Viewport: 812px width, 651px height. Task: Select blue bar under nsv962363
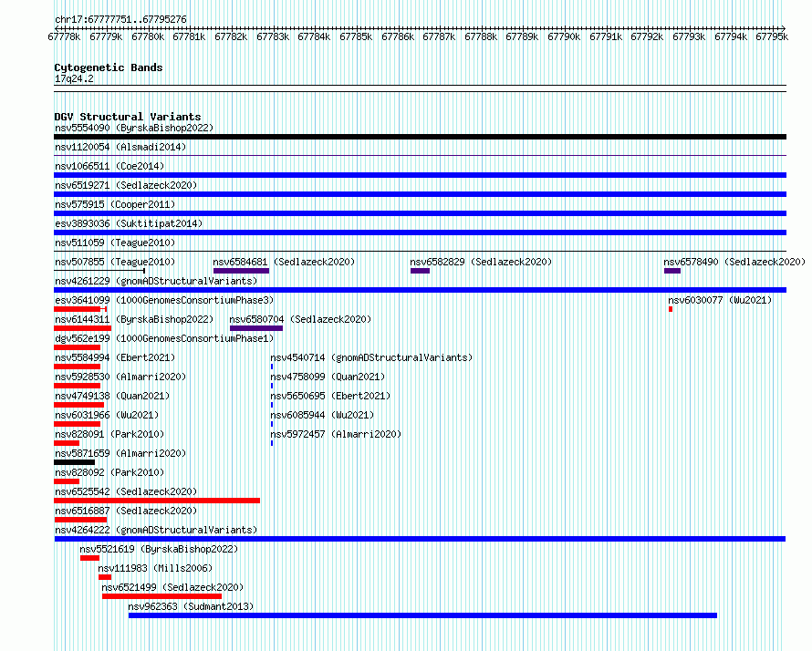[x=422, y=615]
